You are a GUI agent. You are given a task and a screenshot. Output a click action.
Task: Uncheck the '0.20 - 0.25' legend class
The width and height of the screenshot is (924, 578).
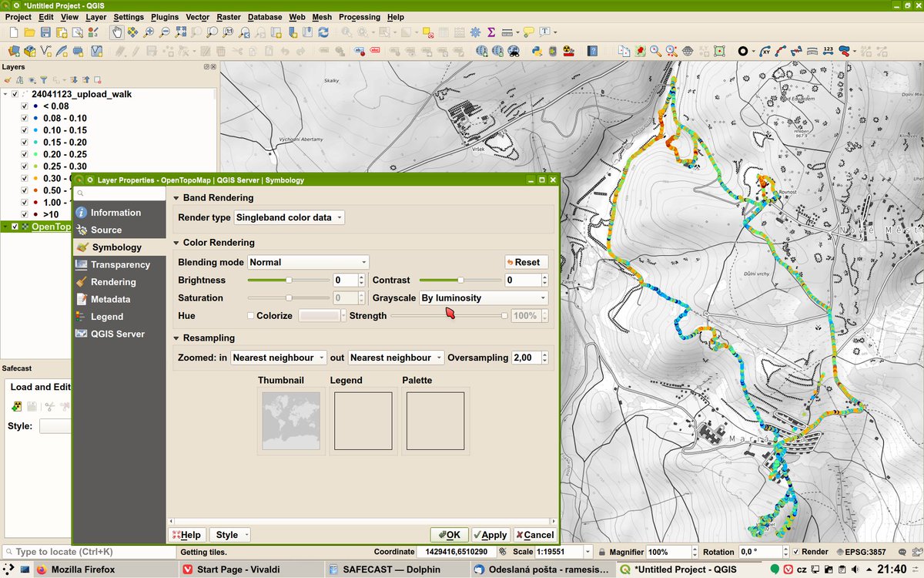[x=25, y=154]
